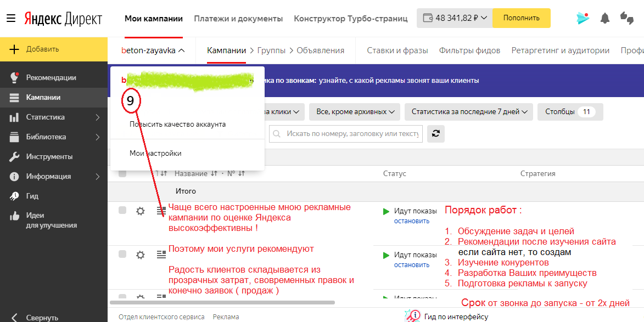Open Ретаргетинг и аудитории tab
The width and height of the screenshot is (644, 322).
coord(560,50)
